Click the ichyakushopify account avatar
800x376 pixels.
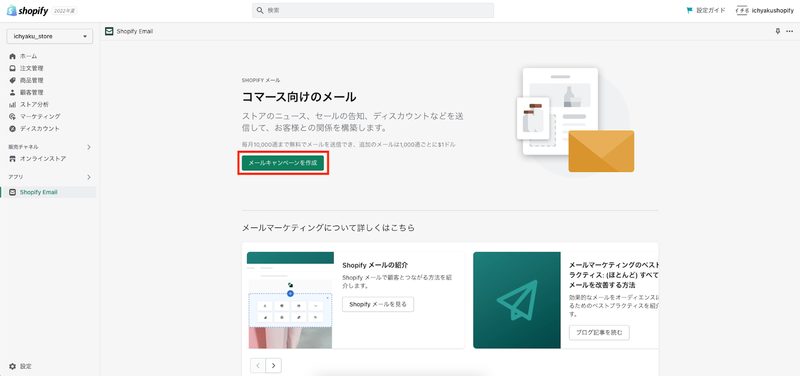(742, 10)
